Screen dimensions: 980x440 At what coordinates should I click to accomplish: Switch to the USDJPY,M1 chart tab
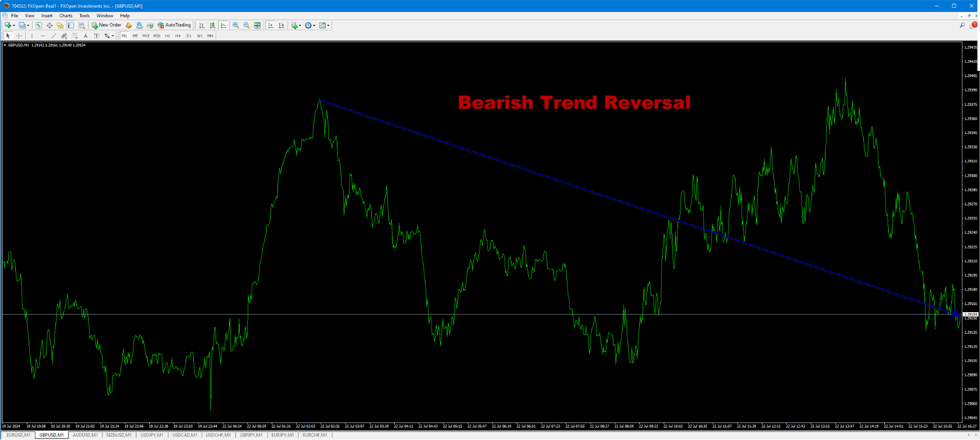pyautogui.click(x=152, y=435)
